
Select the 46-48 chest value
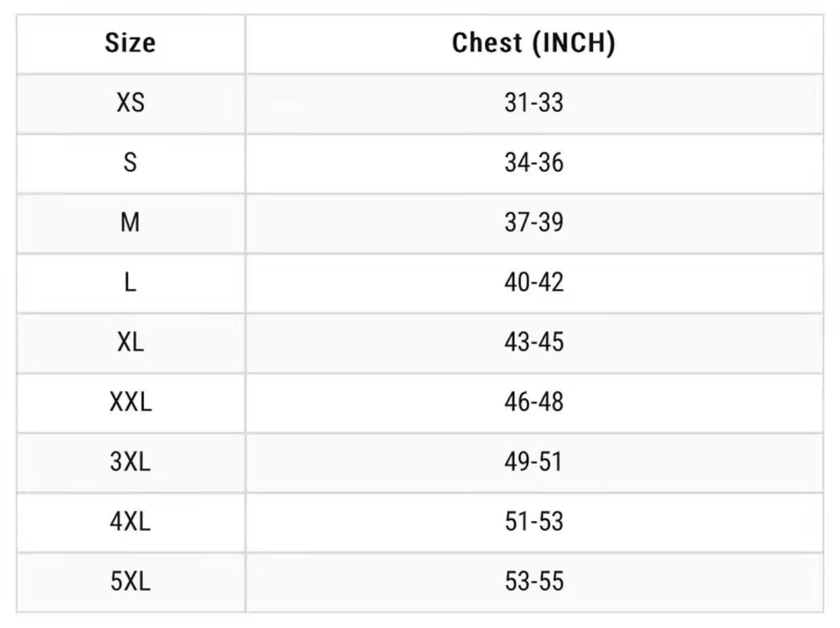point(534,402)
